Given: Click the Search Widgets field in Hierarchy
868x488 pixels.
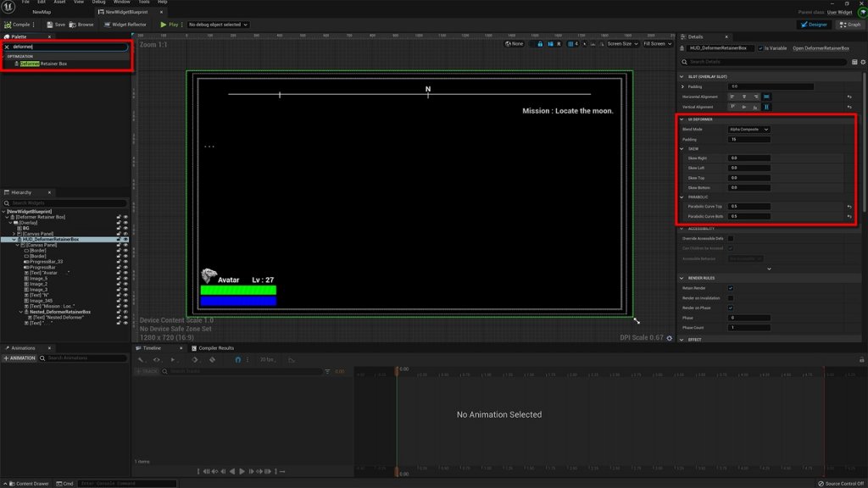Looking at the screenshot, I should click(65, 203).
